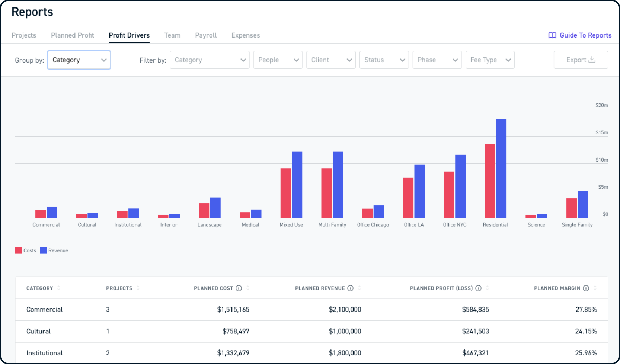Click the Planned Revenue info icon

pyautogui.click(x=351, y=288)
